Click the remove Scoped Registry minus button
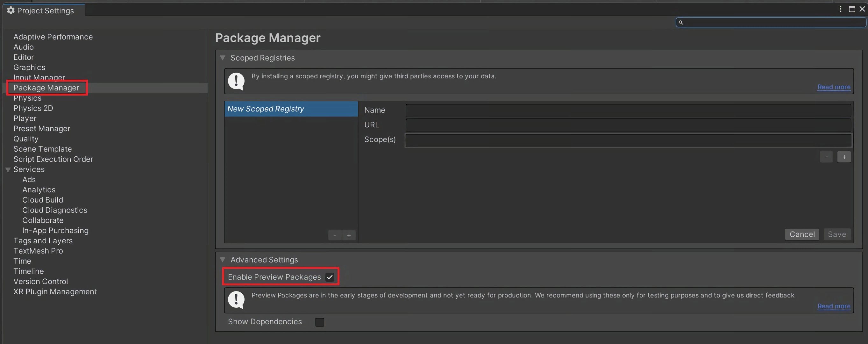The image size is (868, 344). tap(334, 235)
